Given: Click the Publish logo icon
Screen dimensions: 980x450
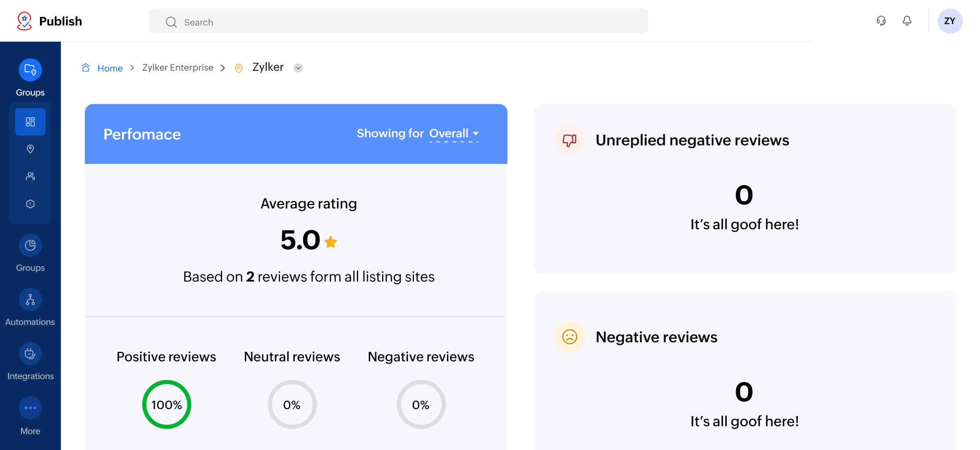Looking at the screenshot, I should tap(24, 21).
